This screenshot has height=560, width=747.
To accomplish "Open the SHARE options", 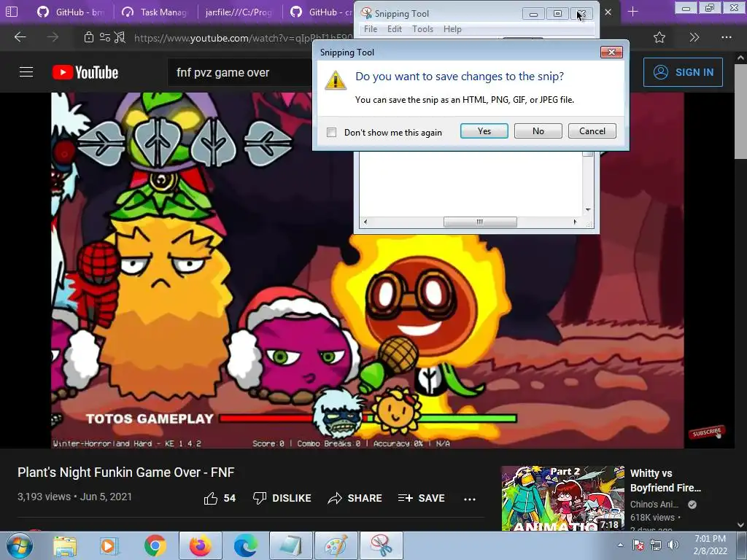I will pyautogui.click(x=355, y=498).
